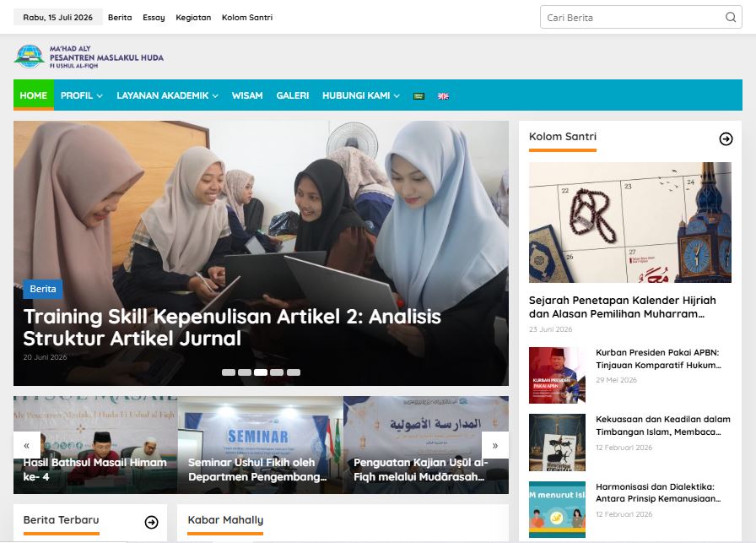Select the third active slider dot
The height and width of the screenshot is (543, 756).
pyautogui.click(x=261, y=372)
